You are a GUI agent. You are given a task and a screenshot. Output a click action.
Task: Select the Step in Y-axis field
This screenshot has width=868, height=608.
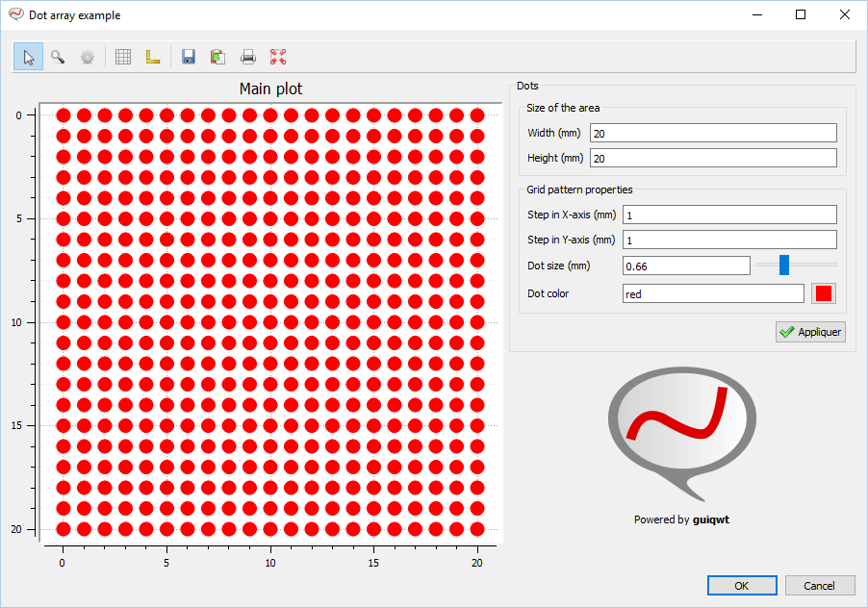(729, 241)
